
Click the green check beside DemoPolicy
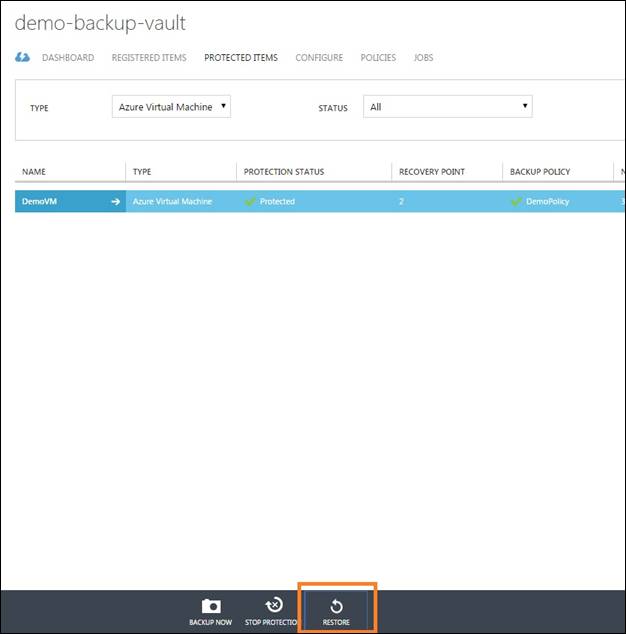516,201
